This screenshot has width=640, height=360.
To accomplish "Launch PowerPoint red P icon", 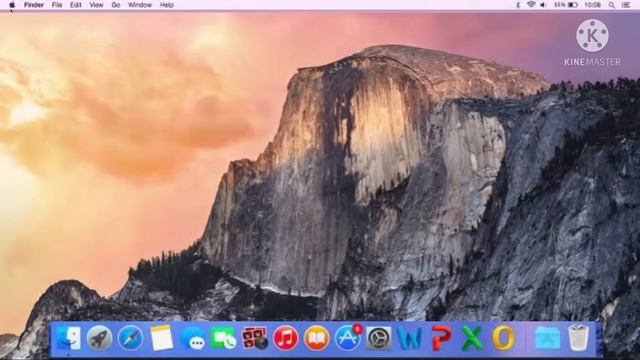I will 441,338.
